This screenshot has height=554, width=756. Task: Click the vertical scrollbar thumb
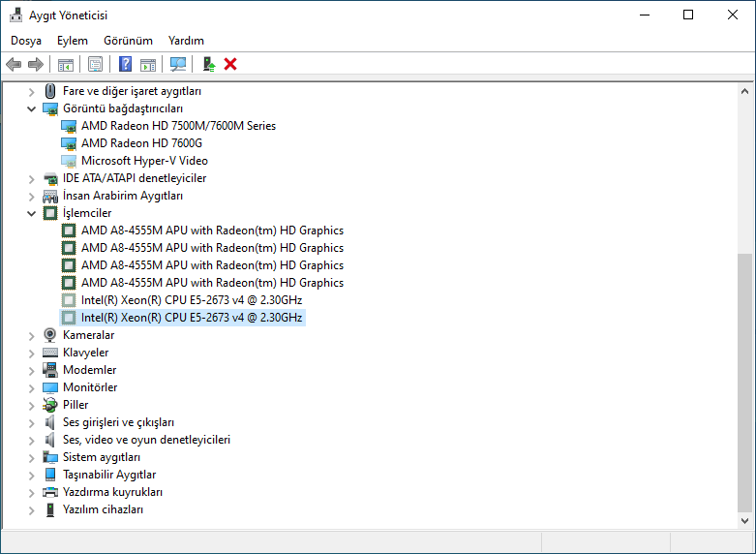(745, 382)
